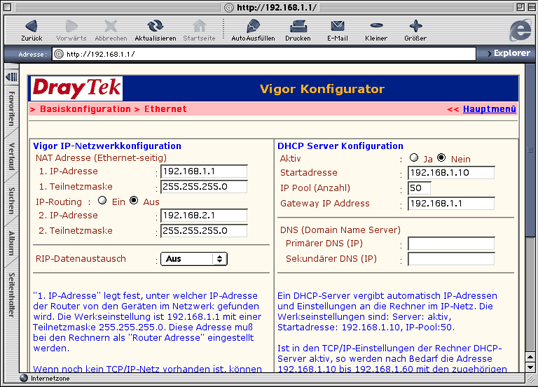Follow the Hauptmenü link
The image size is (538, 387).
coord(489,109)
